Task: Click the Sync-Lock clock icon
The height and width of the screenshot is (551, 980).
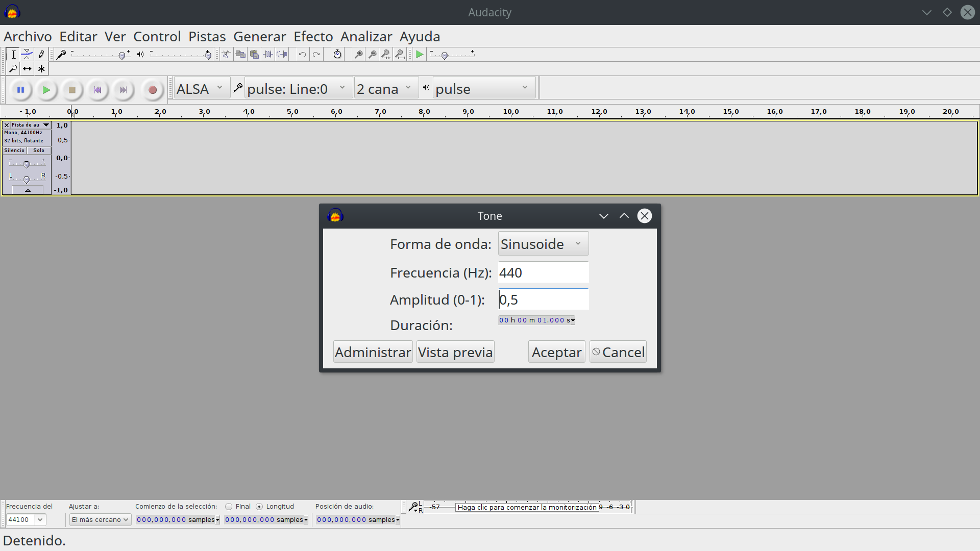Action: pyautogui.click(x=337, y=55)
